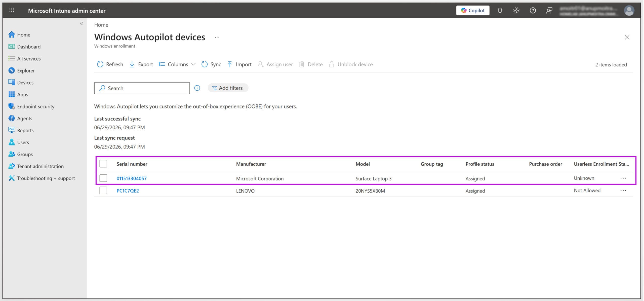Click the Agents icon in the sidebar

click(12, 118)
